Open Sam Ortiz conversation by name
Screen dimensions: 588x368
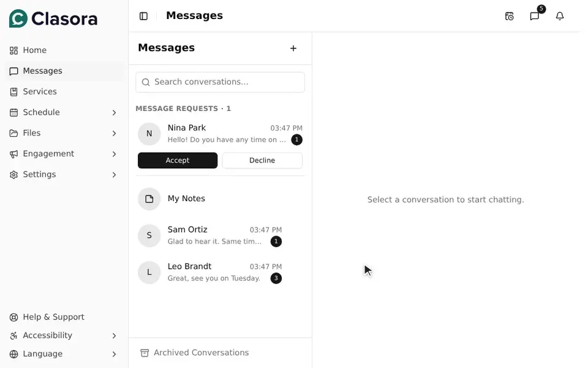click(x=187, y=229)
